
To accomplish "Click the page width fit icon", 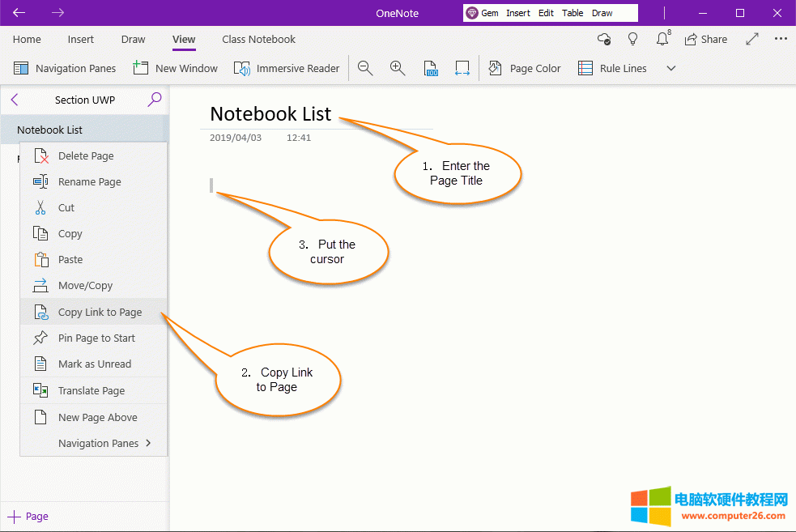I will coord(462,69).
